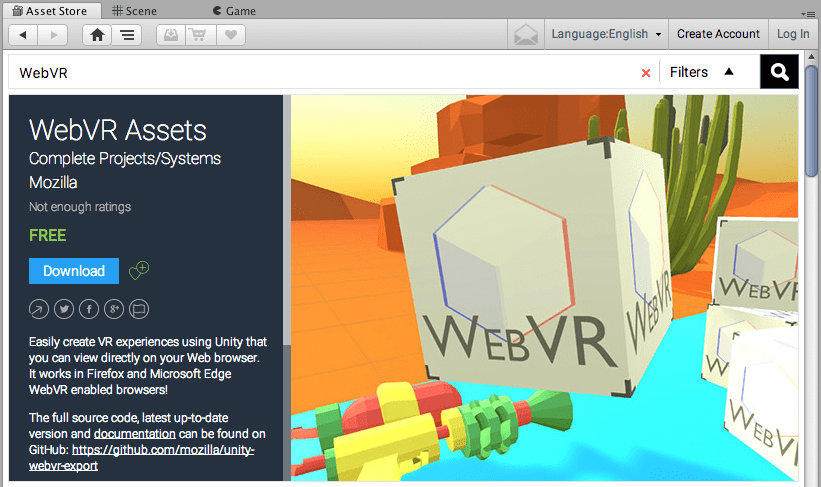Open the categories list menu icon
The height and width of the screenshot is (487, 821).
click(127, 35)
